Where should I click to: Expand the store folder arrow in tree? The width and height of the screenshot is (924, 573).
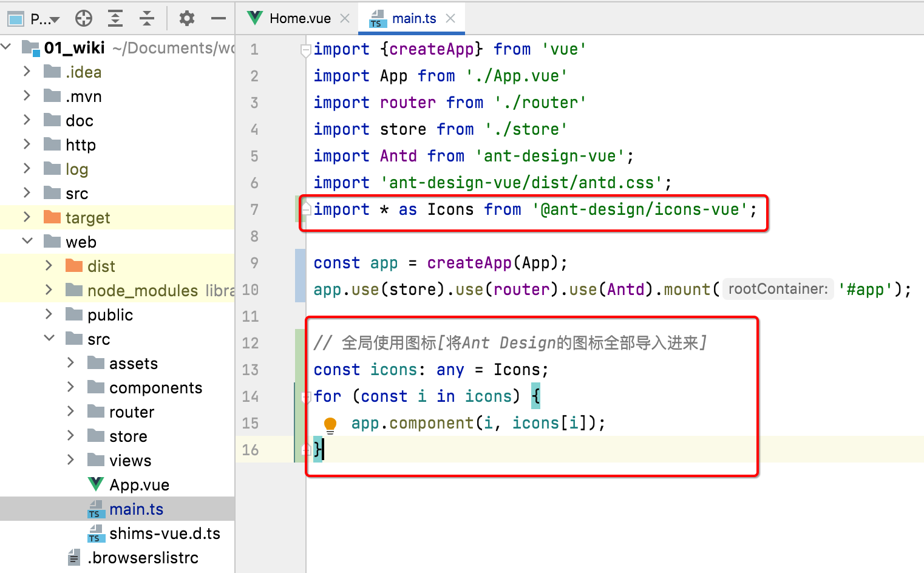70,435
